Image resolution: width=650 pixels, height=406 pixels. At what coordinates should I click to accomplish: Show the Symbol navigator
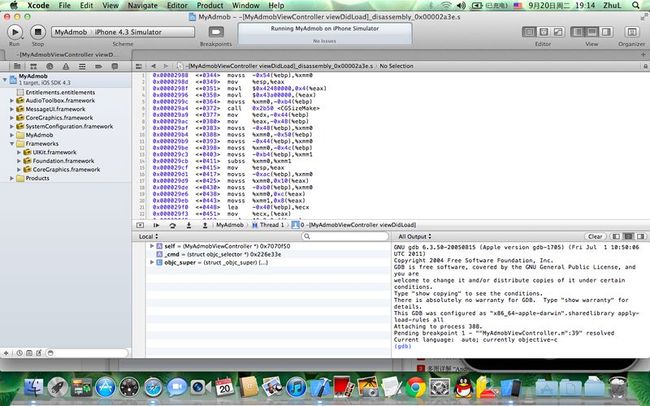[33, 66]
